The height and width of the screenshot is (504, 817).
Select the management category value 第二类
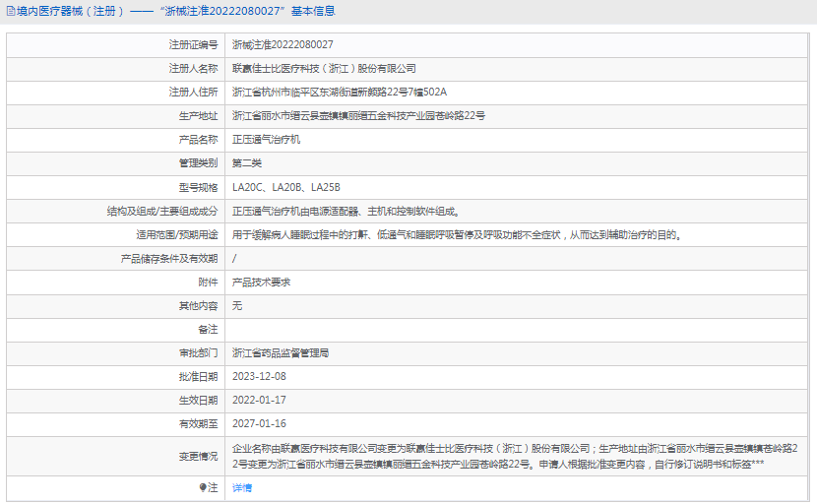[247, 163]
